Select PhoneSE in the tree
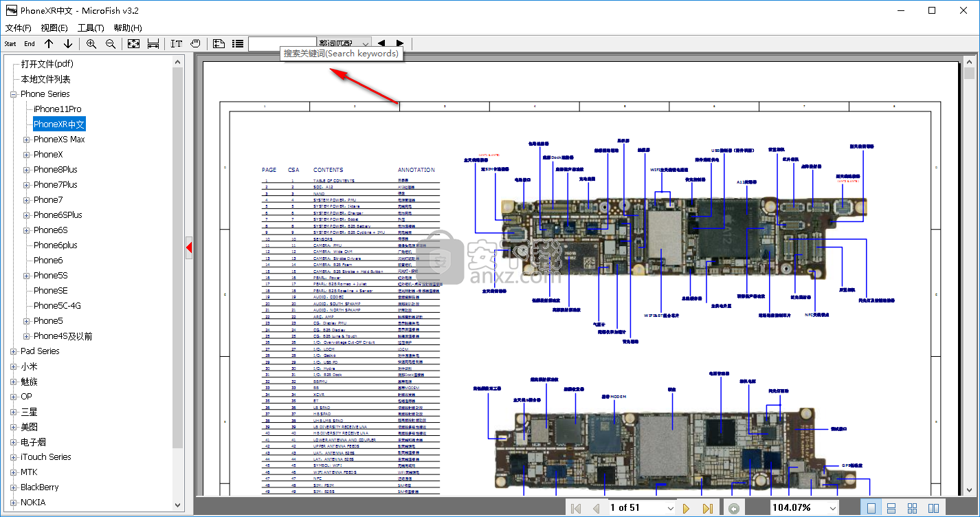This screenshot has height=517, width=980. 51,291
